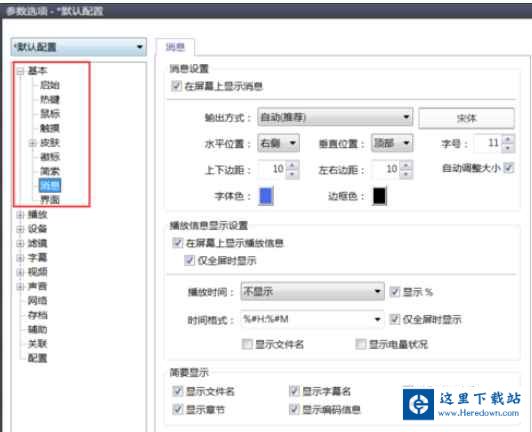Expand the 声音 tree node
Screen dimensions: 532x432
pyautogui.click(x=20, y=286)
